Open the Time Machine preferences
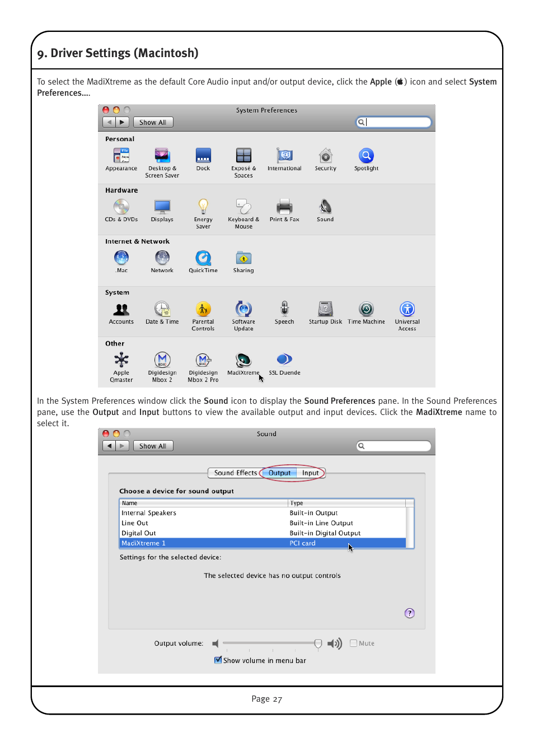Screen dimensions: 534x756 (366, 309)
